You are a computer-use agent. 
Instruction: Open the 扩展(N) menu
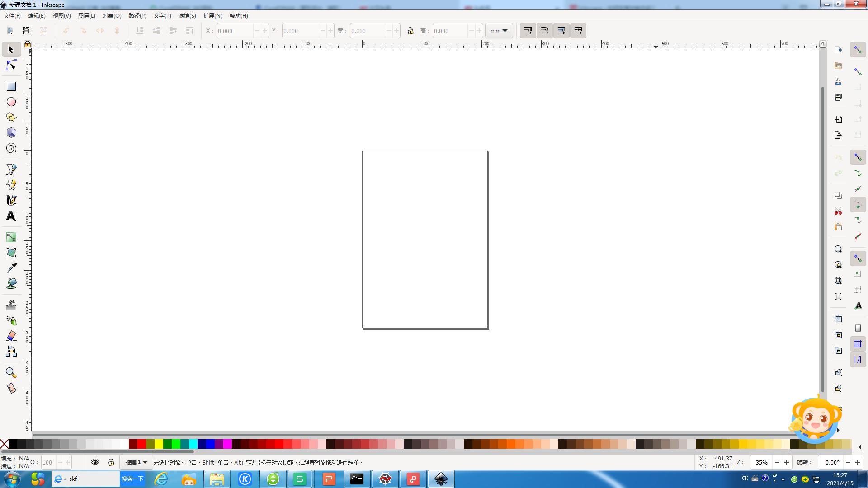pyautogui.click(x=212, y=15)
